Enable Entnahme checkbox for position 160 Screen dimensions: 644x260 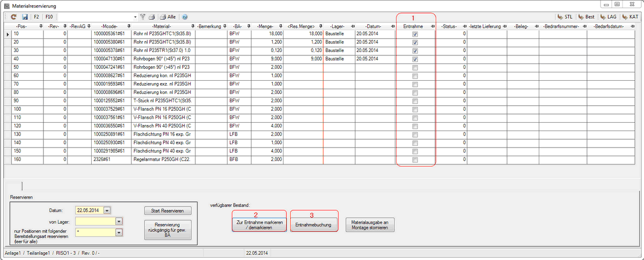click(415, 160)
